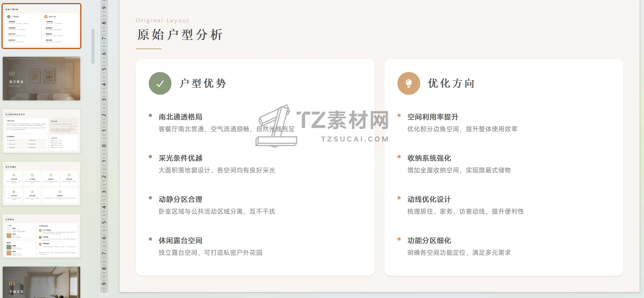
Task: Click orange bullet beside 功能分区细化
Action: [399, 239]
